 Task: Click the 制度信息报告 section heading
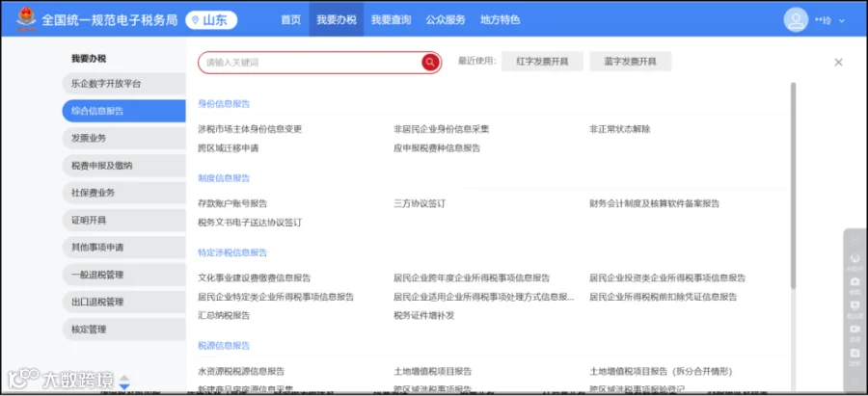[x=224, y=178]
